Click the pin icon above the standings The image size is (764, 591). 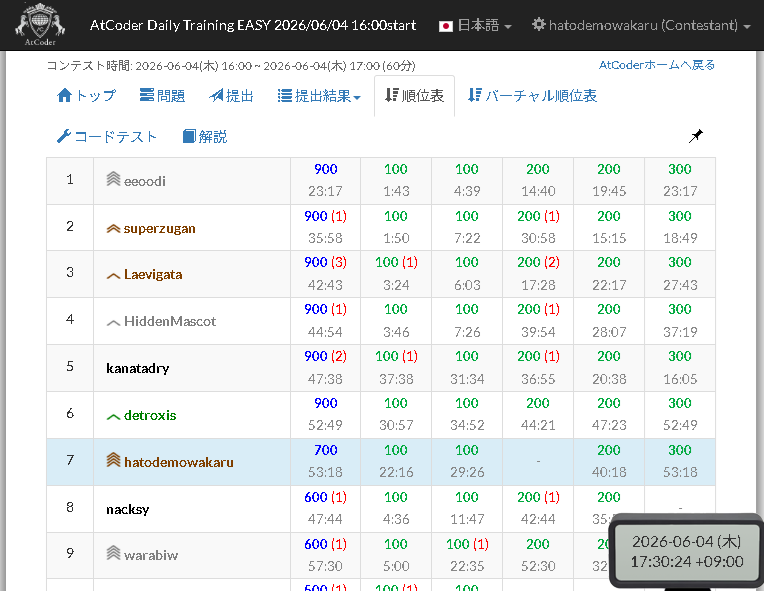pyautogui.click(x=696, y=136)
